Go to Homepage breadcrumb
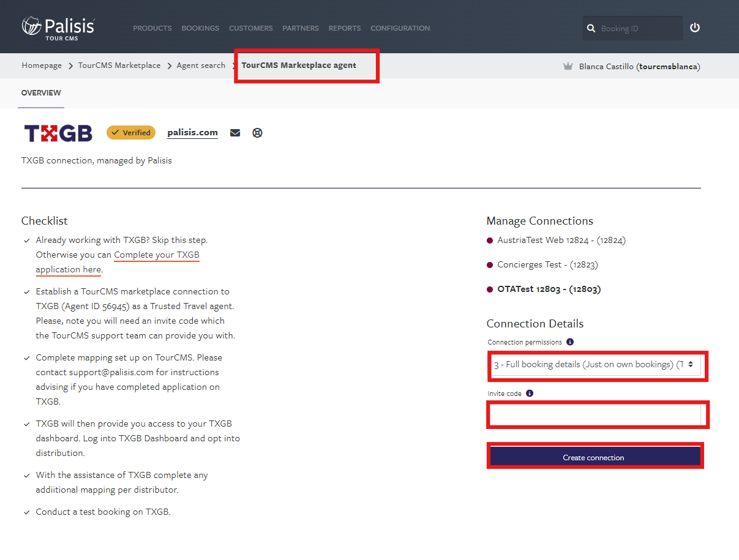This screenshot has height=560, width=739. tap(42, 65)
